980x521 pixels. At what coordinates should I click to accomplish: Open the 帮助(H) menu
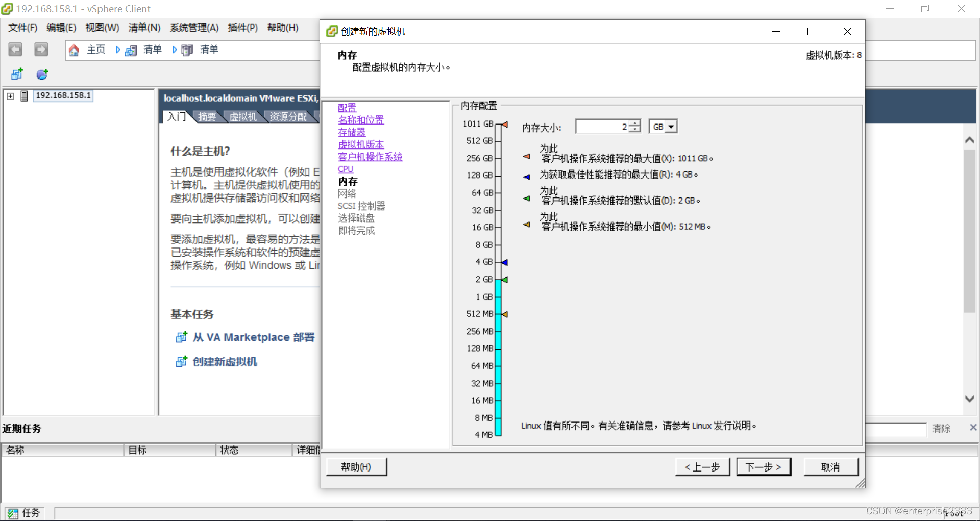pos(283,28)
